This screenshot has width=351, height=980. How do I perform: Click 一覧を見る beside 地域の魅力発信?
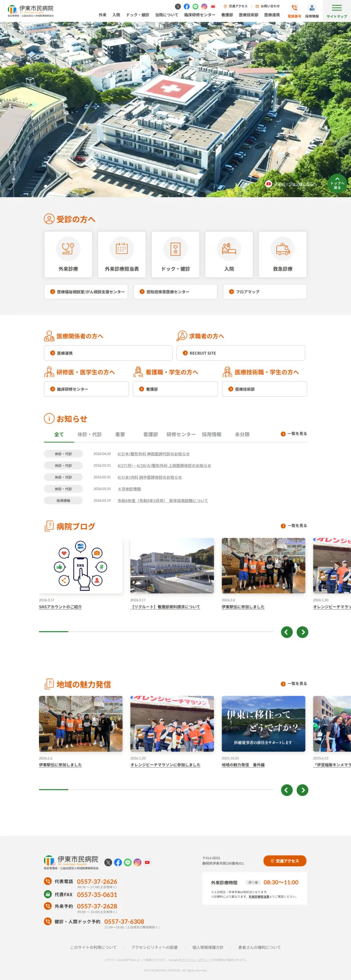(294, 684)
